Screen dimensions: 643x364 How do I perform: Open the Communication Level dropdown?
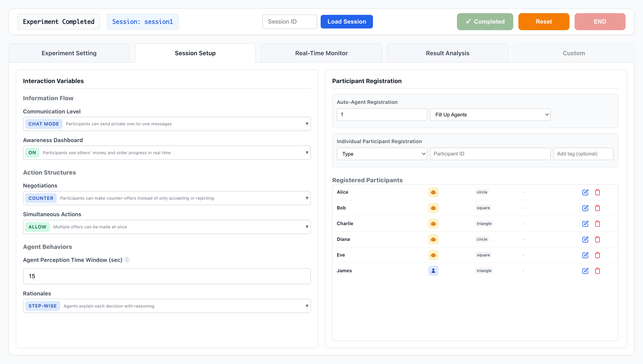tap(167, 124)
